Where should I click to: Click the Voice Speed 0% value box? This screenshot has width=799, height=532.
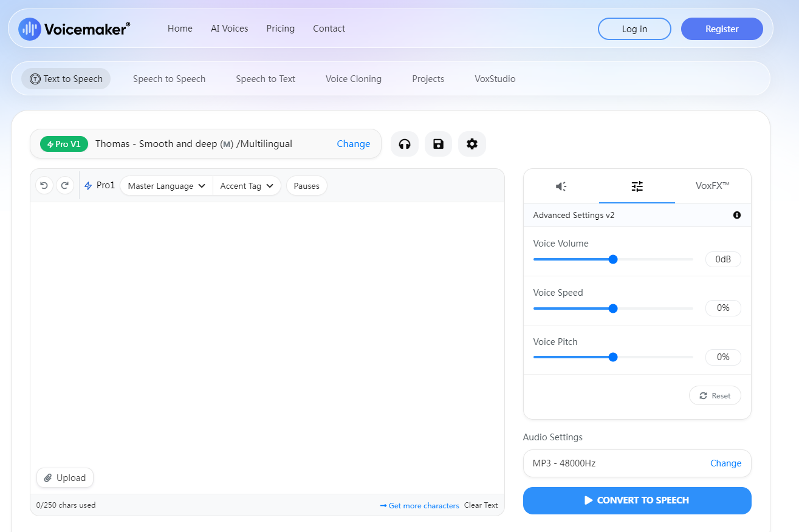(723, 308)
